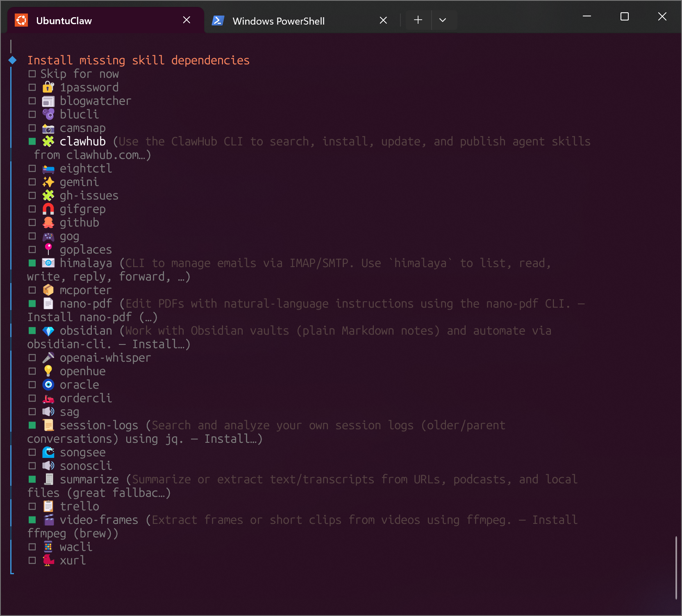
Task: Close the Windows PowerShell tab
Action: (x=383, y=20)
